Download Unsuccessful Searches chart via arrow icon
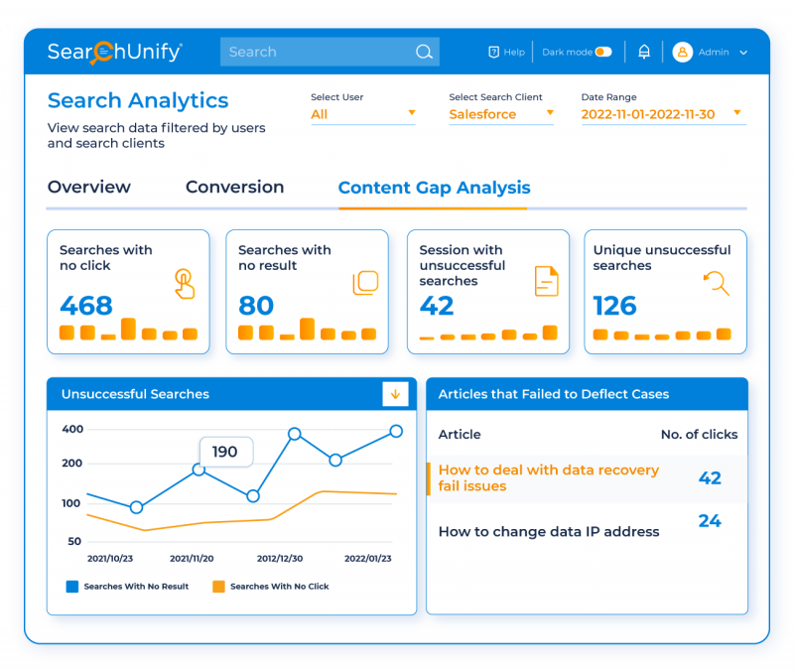 (x=395, y=394)
